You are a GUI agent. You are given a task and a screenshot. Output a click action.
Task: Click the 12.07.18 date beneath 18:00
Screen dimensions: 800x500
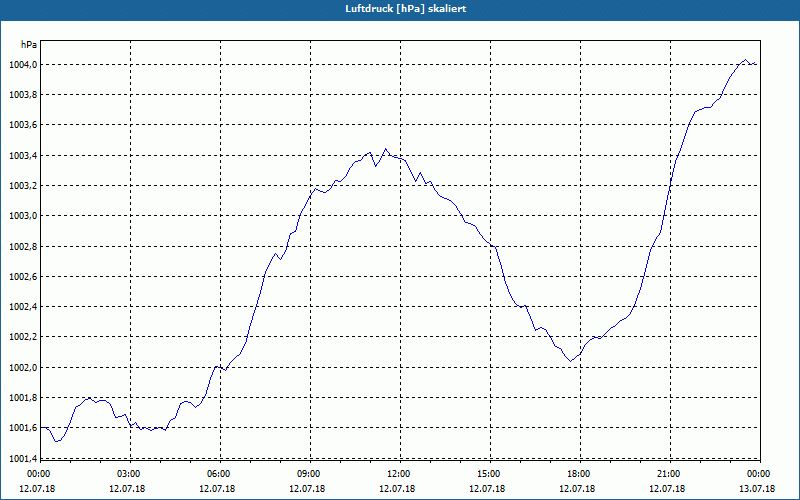click(x=577, y=489)
